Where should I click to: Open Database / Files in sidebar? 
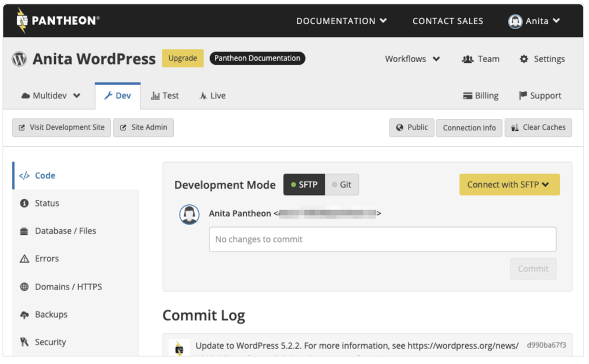[x=65, y=231]
